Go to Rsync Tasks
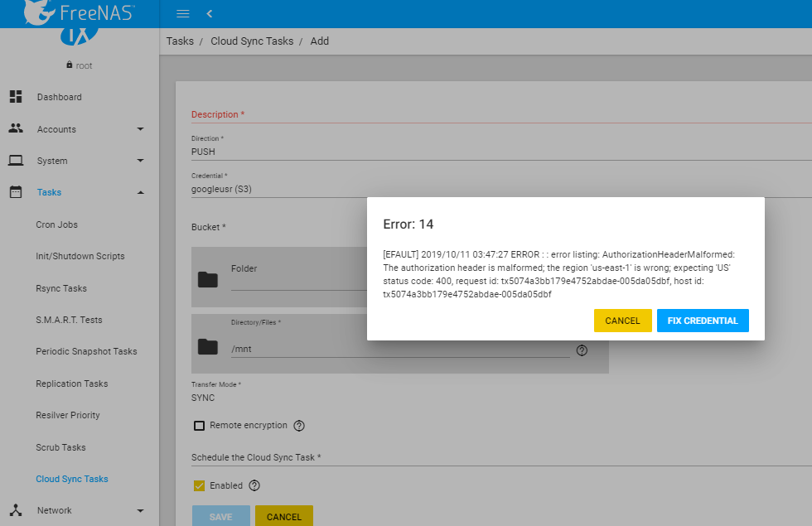 pyautogui.click(x=61, y=288)
